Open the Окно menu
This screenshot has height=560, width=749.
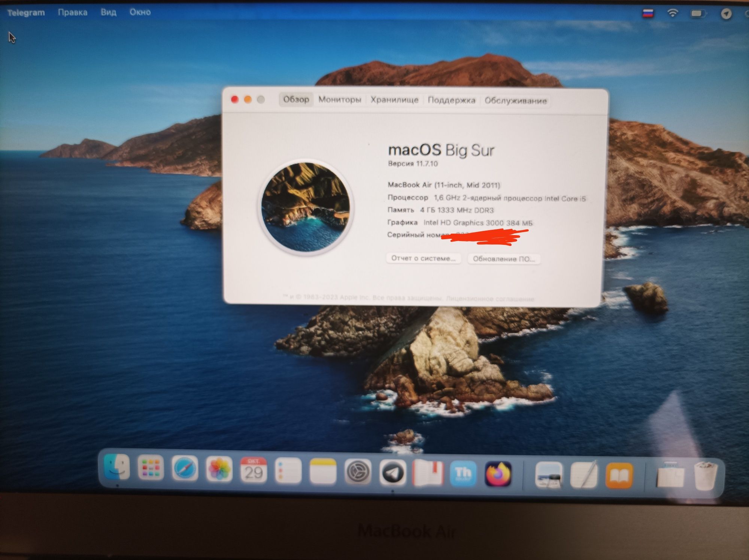140,12
